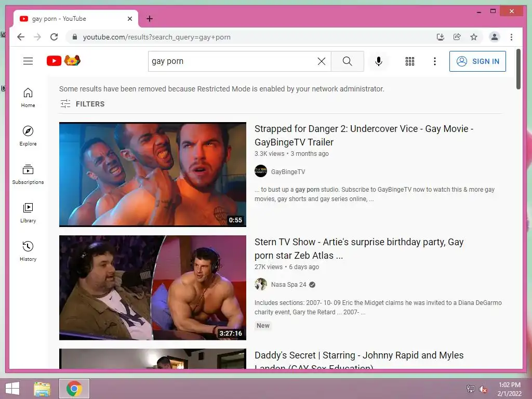532x399 pixels.
Task: Open network icon in system tray
Action: (471, 389)
